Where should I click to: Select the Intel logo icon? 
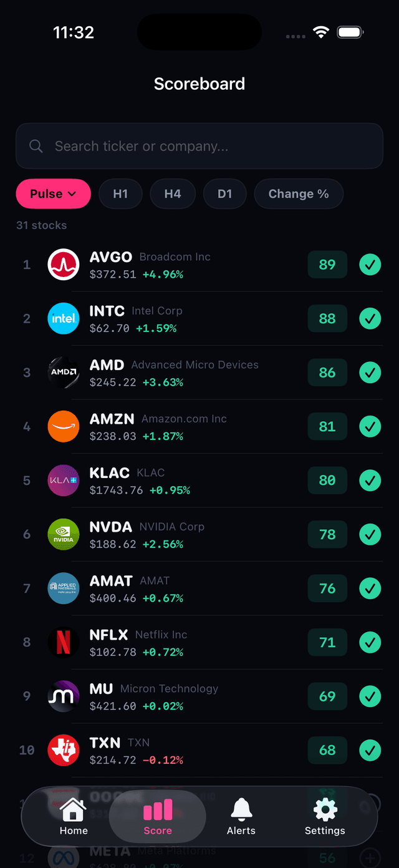(63, 318)
